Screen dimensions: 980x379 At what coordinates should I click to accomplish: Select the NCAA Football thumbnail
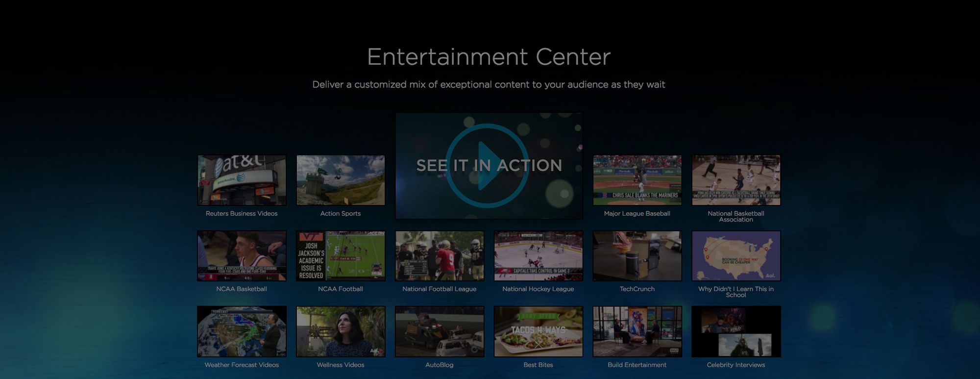coord(341,256)
